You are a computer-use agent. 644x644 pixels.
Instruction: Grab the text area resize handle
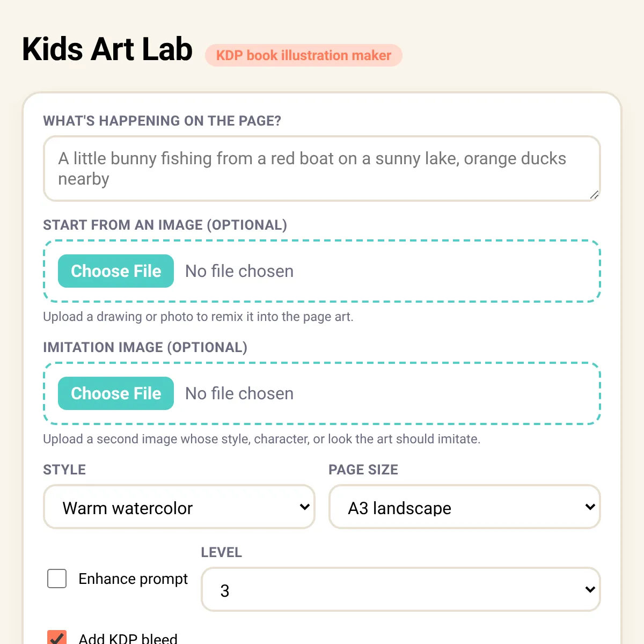pyautogui.click(x=594, y=195)
